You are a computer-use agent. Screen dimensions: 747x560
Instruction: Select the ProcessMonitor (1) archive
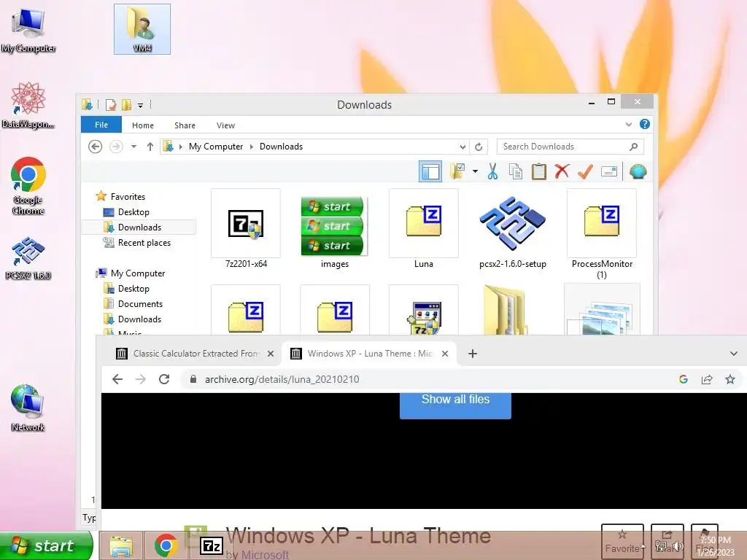pos(602,234)
